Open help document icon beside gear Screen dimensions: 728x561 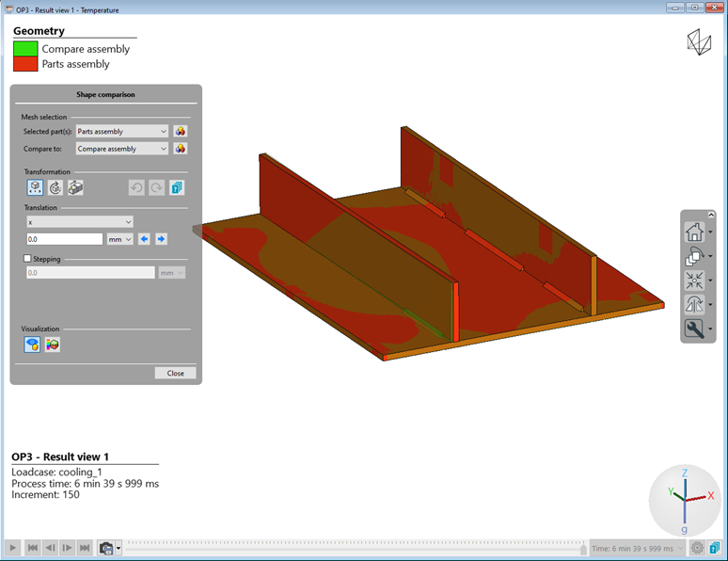(x=715, y=548)
